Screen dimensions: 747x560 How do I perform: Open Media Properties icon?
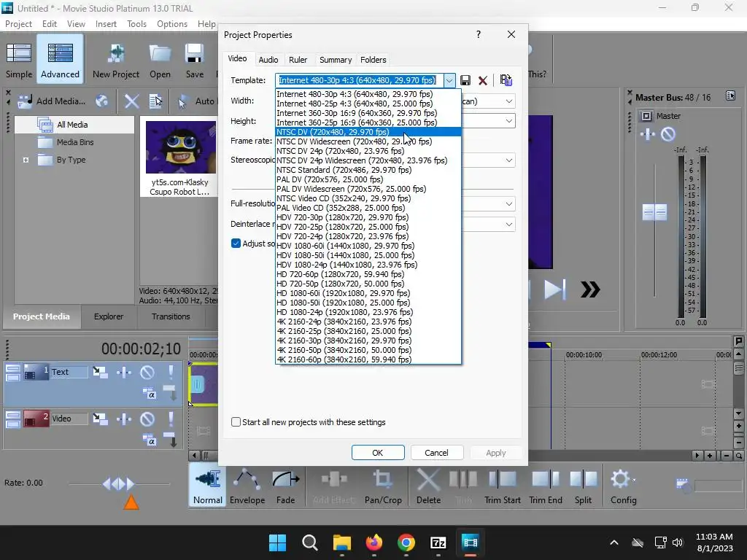[x=155, y=101]
